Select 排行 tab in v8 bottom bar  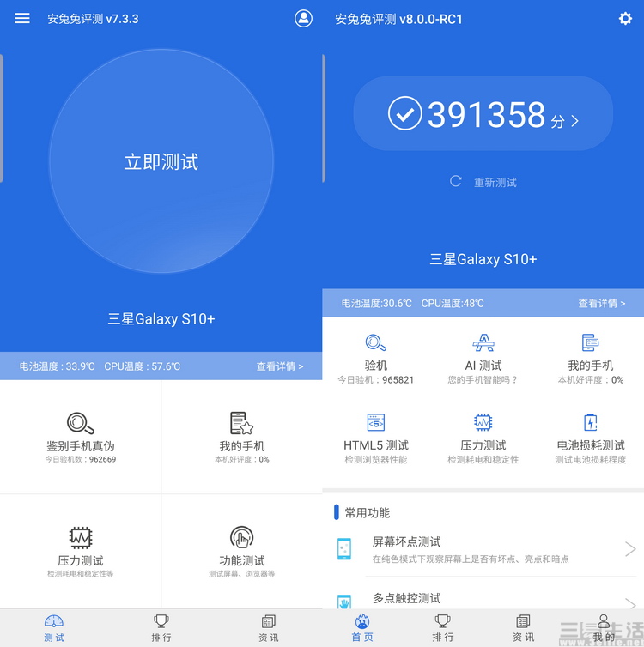pyautogui.click(x=442, y=628)
